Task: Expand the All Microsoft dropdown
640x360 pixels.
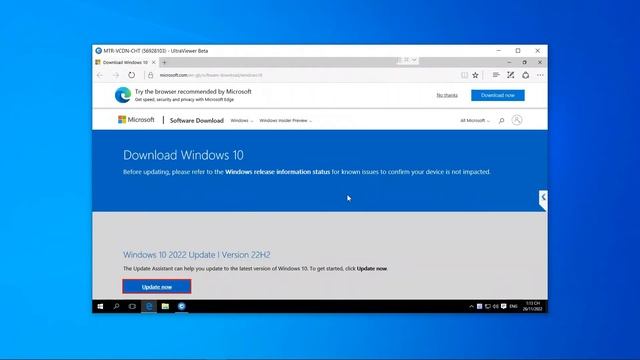Action: (475, 120)
